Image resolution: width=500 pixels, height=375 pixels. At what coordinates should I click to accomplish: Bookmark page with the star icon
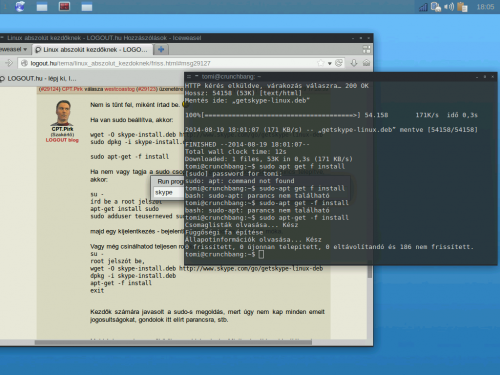tap(321, 63)
